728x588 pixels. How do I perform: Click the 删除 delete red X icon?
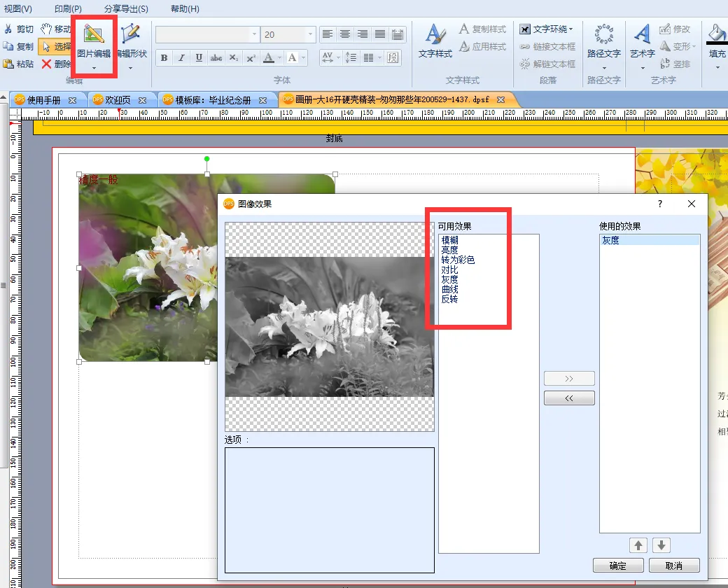click(x=47, y=64)
